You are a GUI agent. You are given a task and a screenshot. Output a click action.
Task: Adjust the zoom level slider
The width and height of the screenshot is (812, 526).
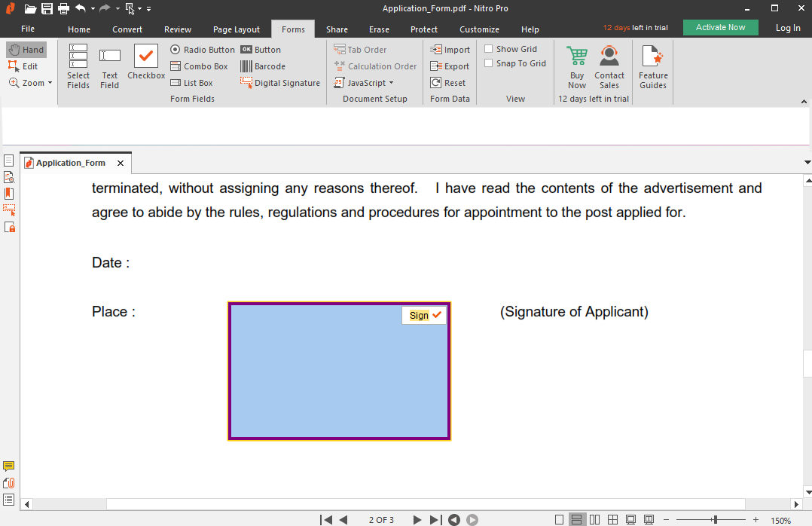tap(715, 520)
